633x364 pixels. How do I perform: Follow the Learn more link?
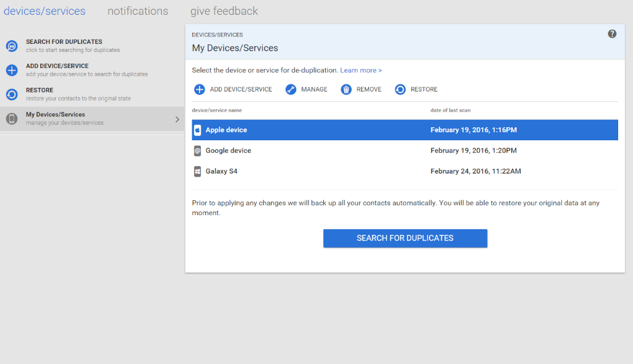[361, 70]
